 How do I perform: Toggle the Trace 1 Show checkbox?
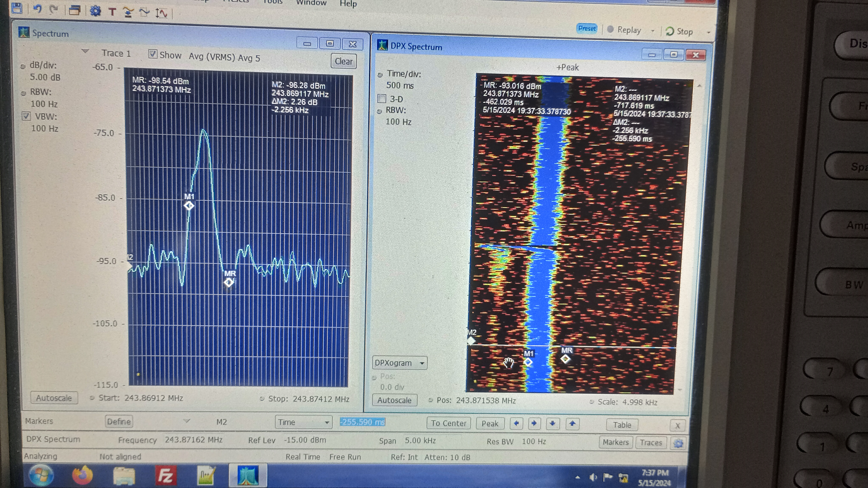point(153,54)
